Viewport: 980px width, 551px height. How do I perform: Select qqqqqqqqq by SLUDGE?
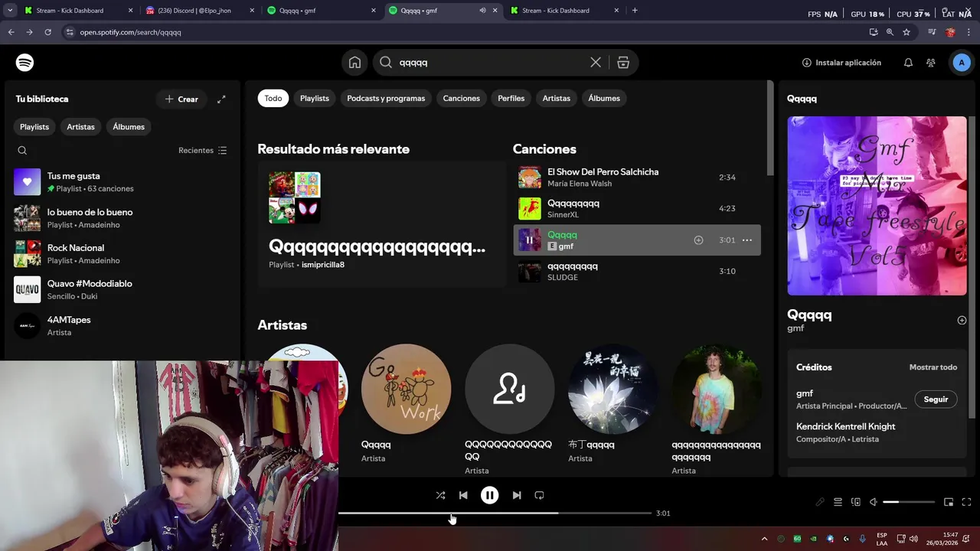pos(636,272)
